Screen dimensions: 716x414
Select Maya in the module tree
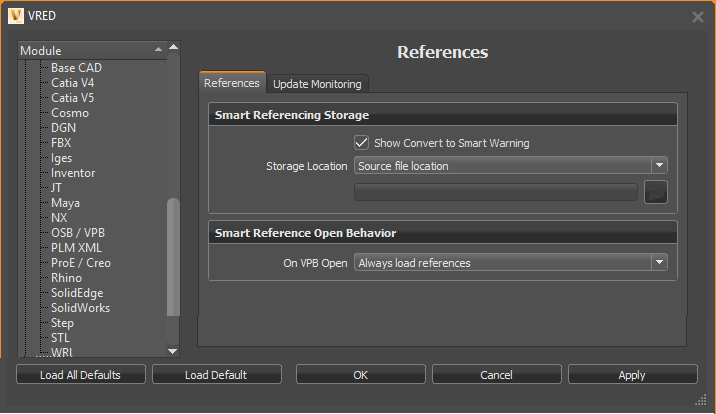point(65,203)
